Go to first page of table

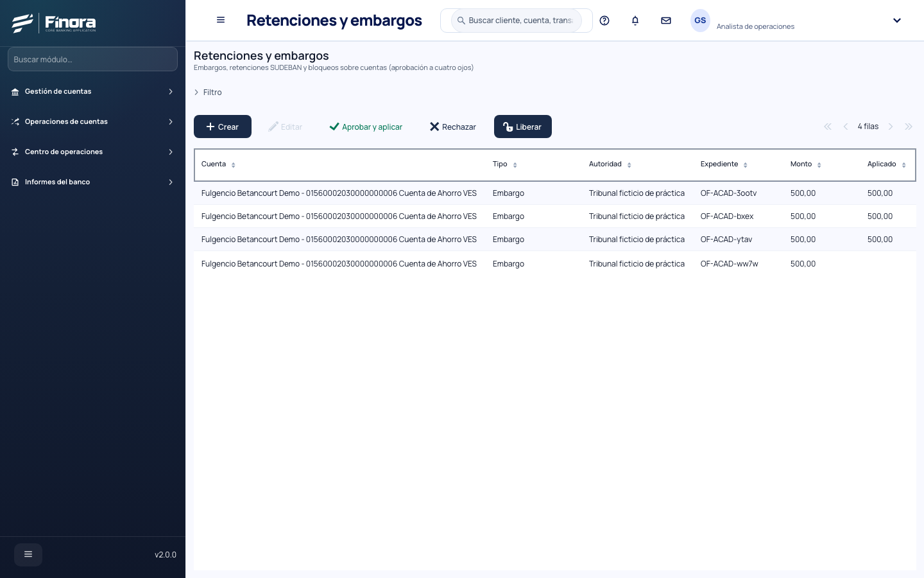coord(828,127)
